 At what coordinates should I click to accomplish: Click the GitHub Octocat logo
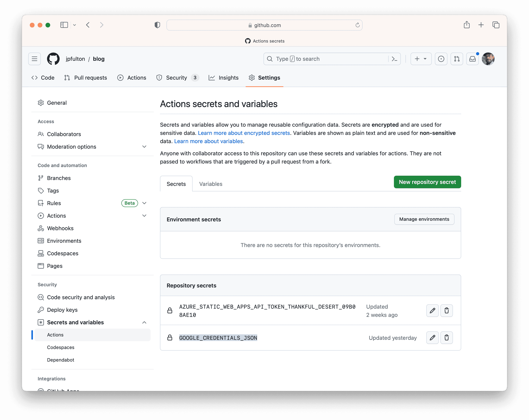tap(53, 59)
